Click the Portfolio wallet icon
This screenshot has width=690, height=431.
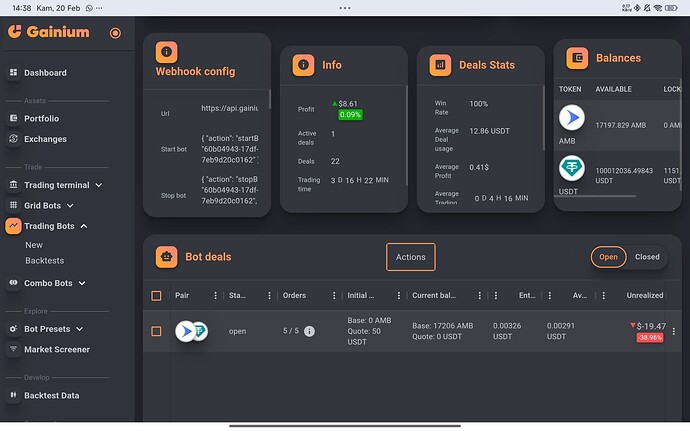click(14, 118)
